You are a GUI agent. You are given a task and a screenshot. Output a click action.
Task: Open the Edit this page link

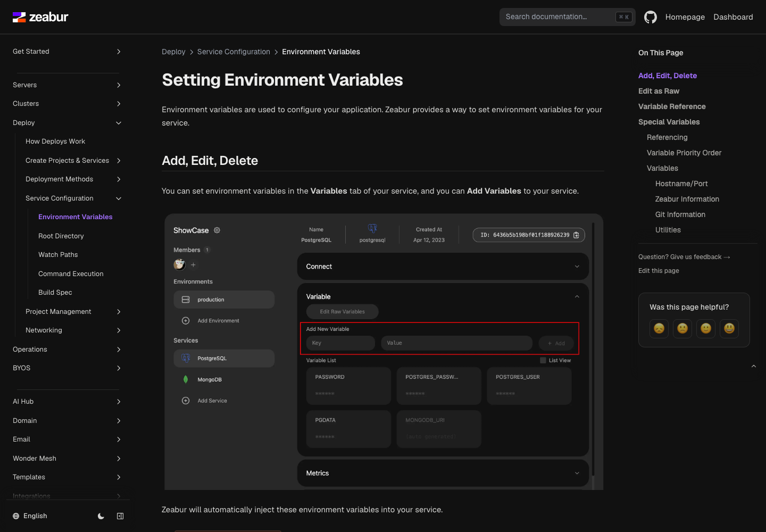[x=659, y=271]
